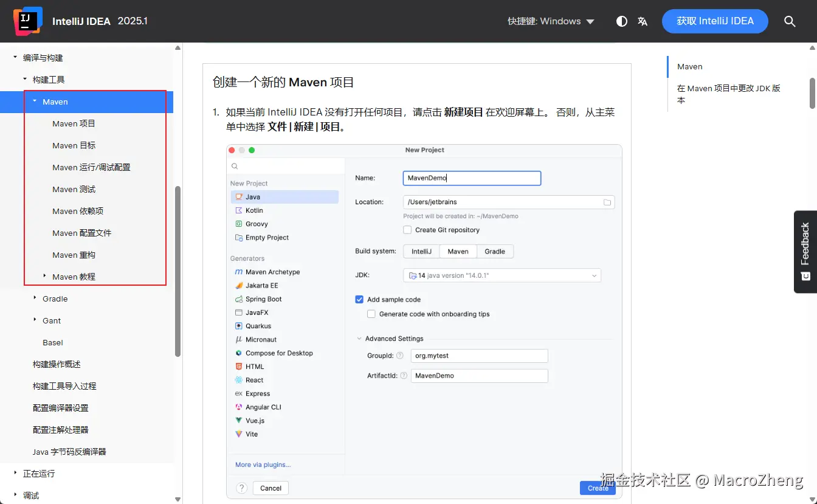Click the HTML generator icon
The width and height of the screenshot is (817, 504).
pos(239,367)
